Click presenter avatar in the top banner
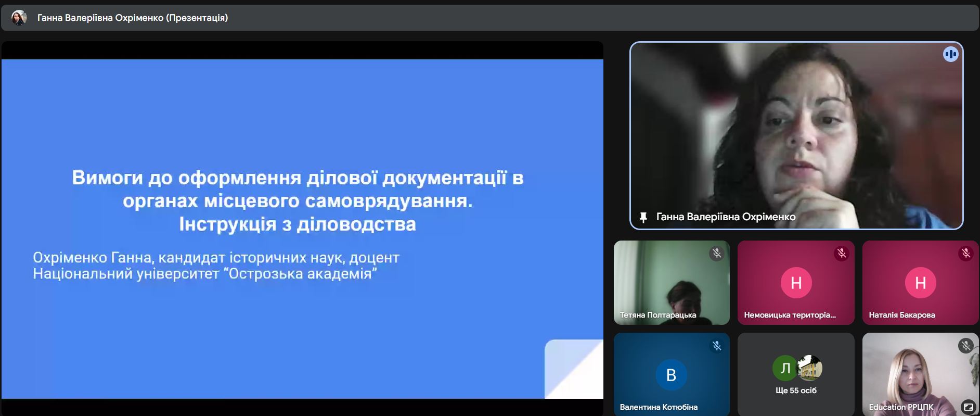The width and height of the screenshot is (980, 416). pyautogui.click(x=19, y=18)
